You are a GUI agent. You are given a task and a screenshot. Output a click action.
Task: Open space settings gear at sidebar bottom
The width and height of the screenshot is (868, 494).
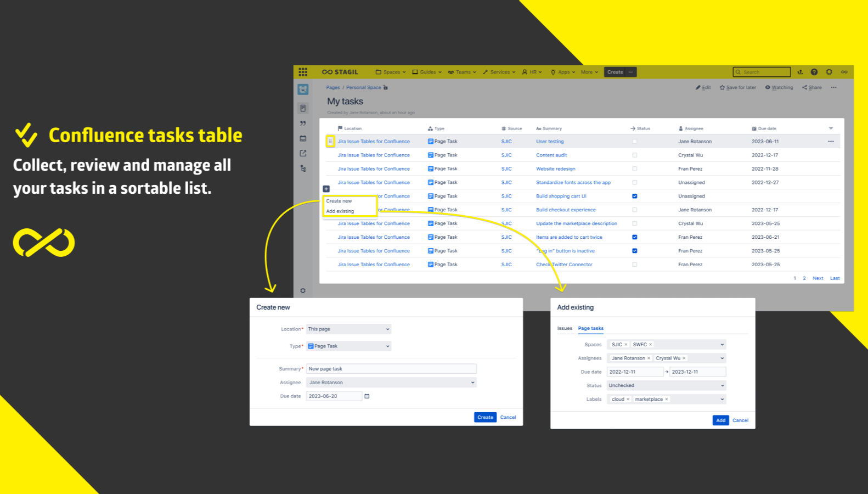303,291
